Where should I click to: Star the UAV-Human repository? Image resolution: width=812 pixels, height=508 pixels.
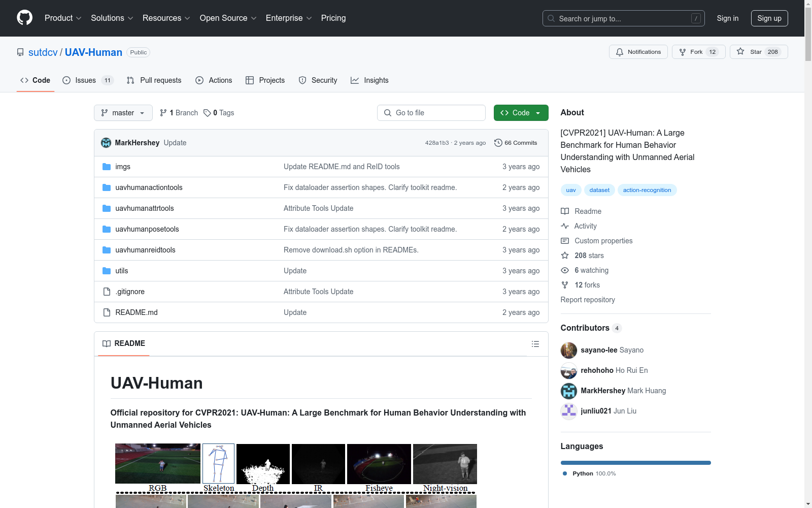(759, 52)
